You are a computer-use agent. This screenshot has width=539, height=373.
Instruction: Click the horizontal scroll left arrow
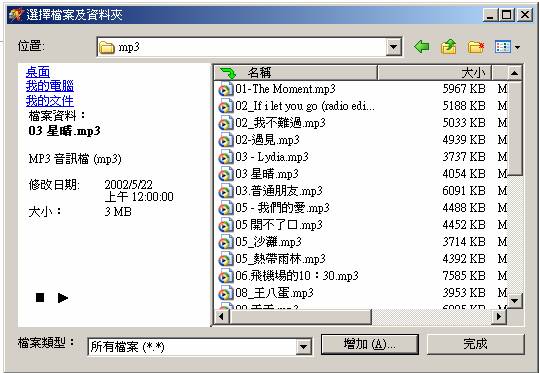221,316
